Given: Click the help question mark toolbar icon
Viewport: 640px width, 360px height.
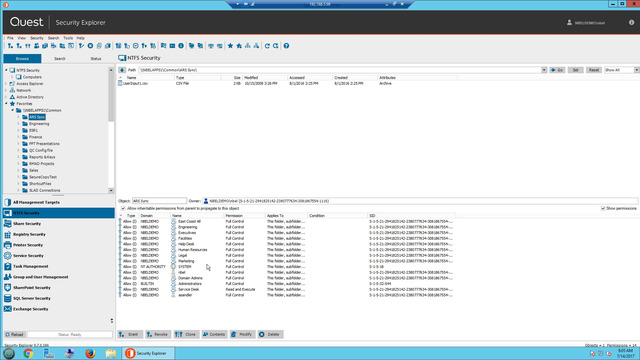Looking at the screenshot, I should point(286,46).
